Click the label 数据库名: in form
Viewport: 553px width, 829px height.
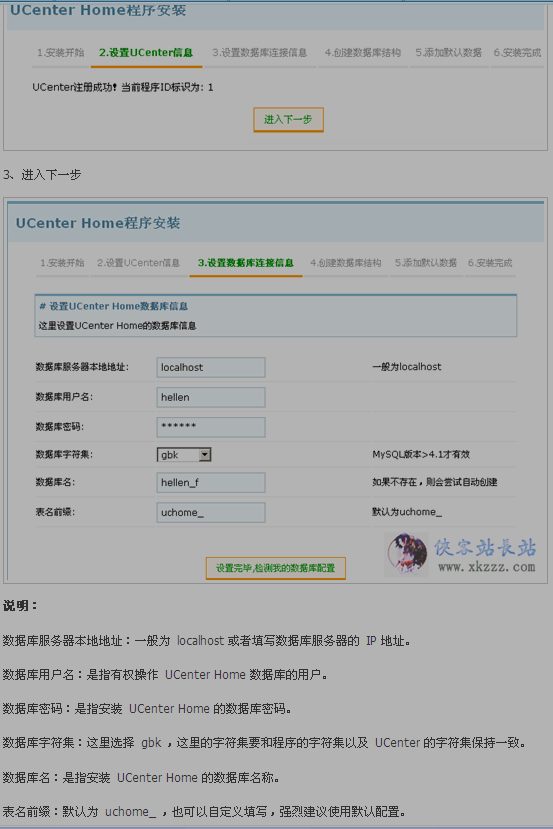point(55,482)
